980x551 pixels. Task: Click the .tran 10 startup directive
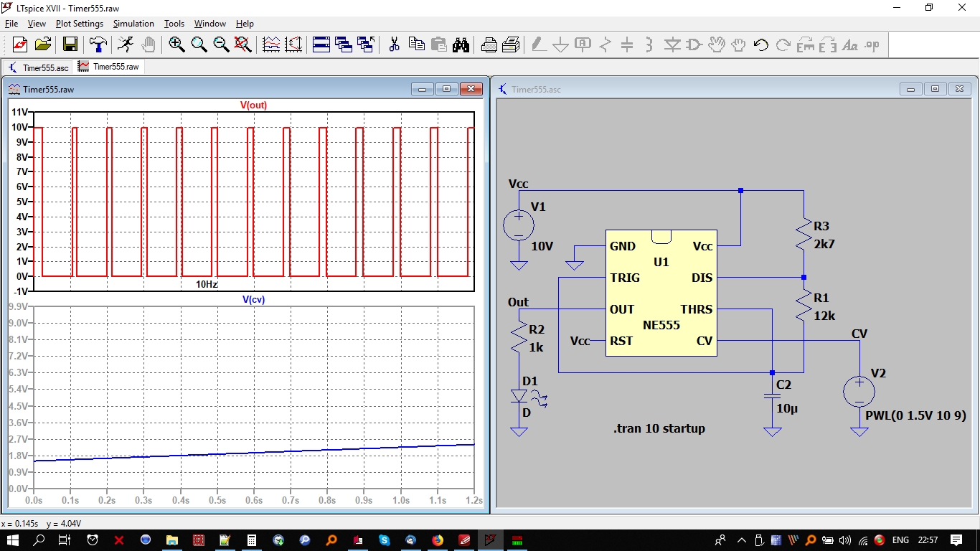(659, 428)
